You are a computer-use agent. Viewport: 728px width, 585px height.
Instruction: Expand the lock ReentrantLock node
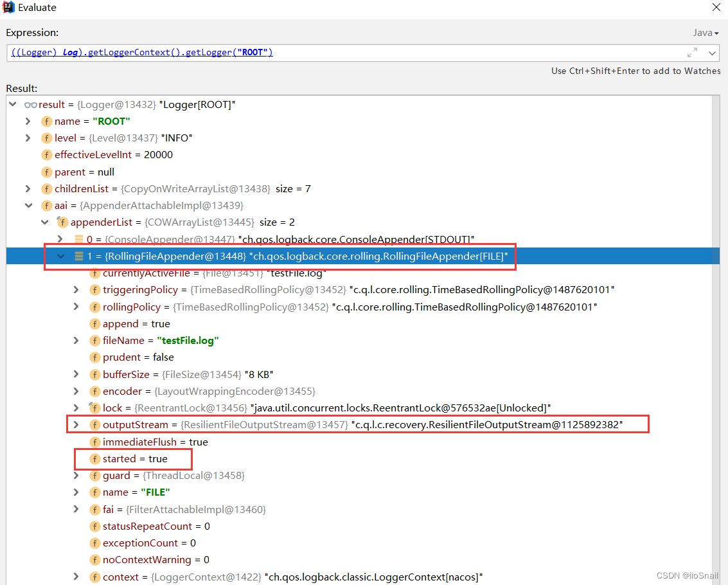pyautogui.click(x=76, y=408)
